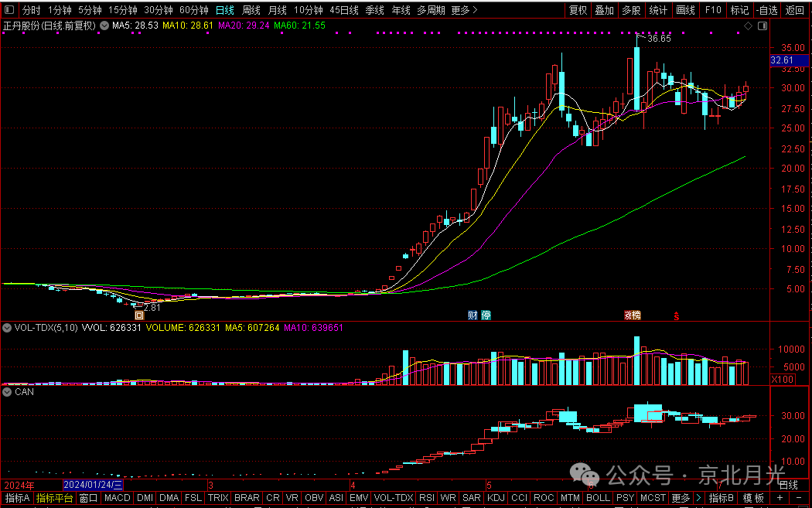Toggle the 叠加 overlay button
Viewport: 812px width, 508px height.
tap(604, 10)
